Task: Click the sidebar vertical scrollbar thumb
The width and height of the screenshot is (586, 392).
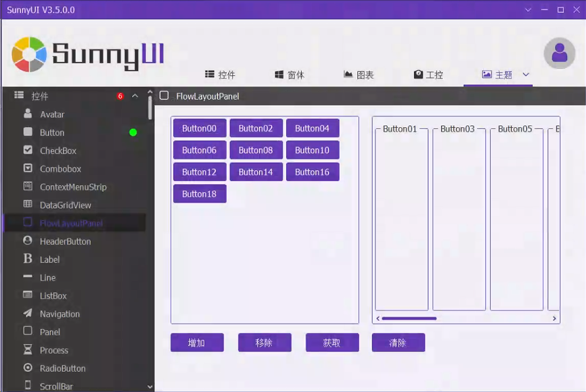Action: pyautogui.click(x=150, y=108)
